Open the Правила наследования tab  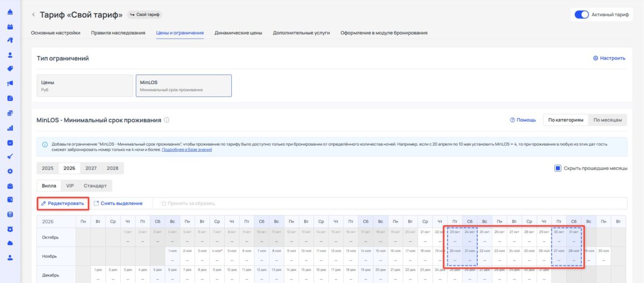[118, 33]
